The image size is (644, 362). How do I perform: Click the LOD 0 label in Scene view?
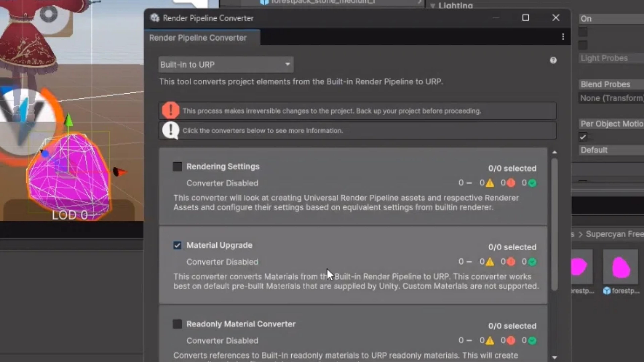(x=70, y=215)
